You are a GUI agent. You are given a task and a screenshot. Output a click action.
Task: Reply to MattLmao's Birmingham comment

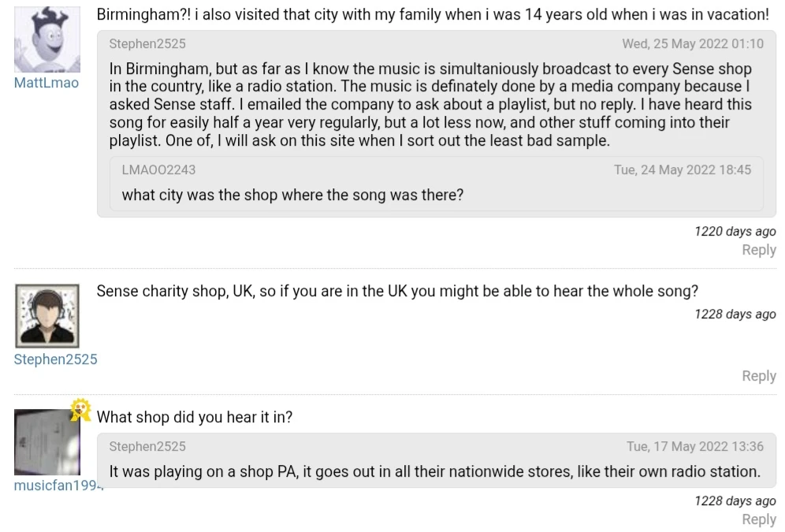click(759, 250)
